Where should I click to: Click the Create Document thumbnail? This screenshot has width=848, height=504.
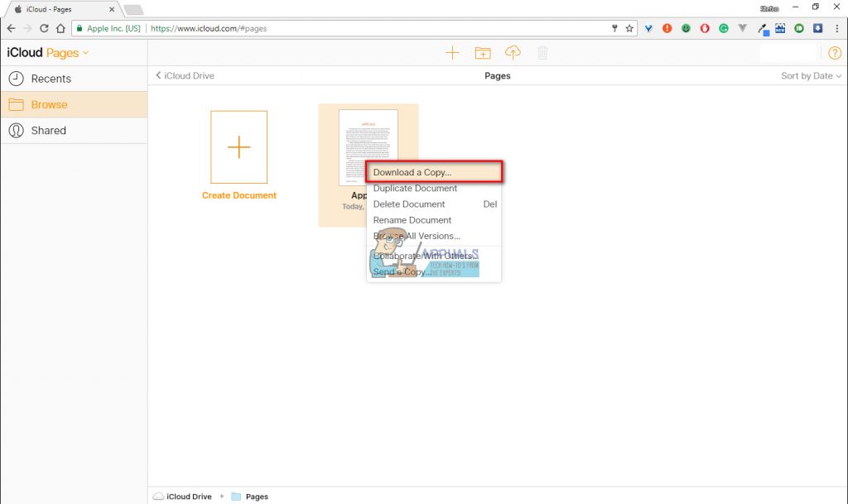click(239, 147)
